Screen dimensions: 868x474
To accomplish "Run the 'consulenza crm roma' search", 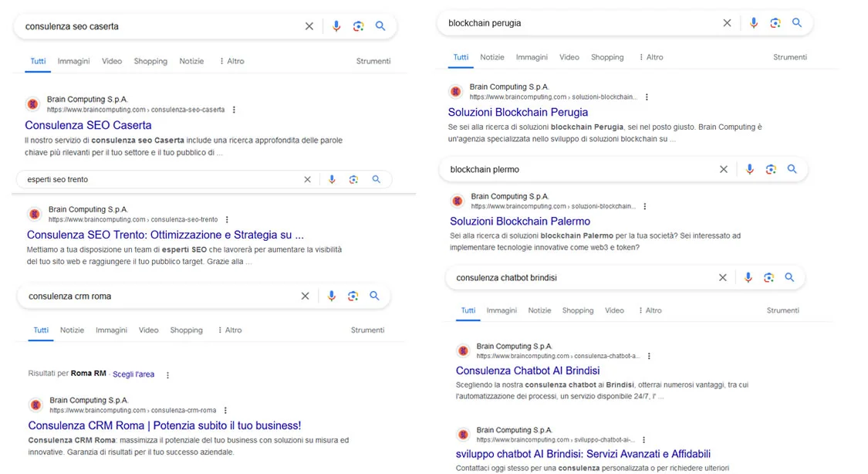I will coord(374,296).
